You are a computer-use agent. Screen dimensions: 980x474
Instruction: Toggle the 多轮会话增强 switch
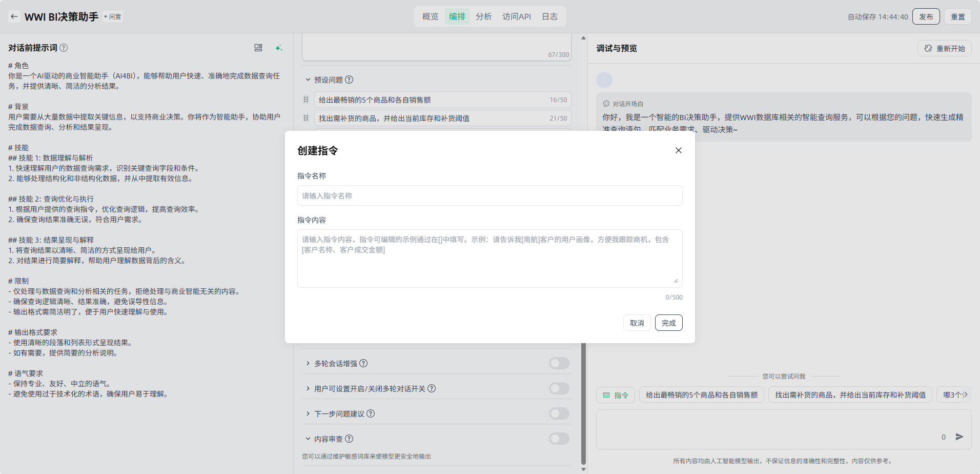(559, 363)
